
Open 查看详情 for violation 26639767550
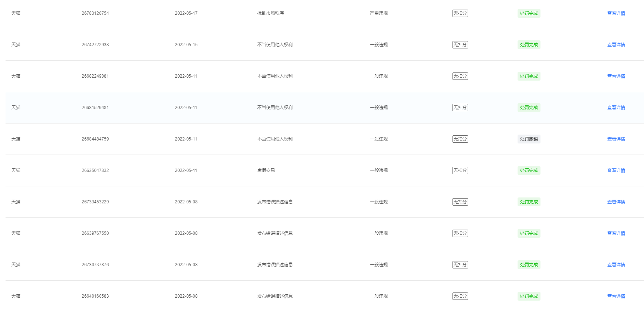pos(616,233)
